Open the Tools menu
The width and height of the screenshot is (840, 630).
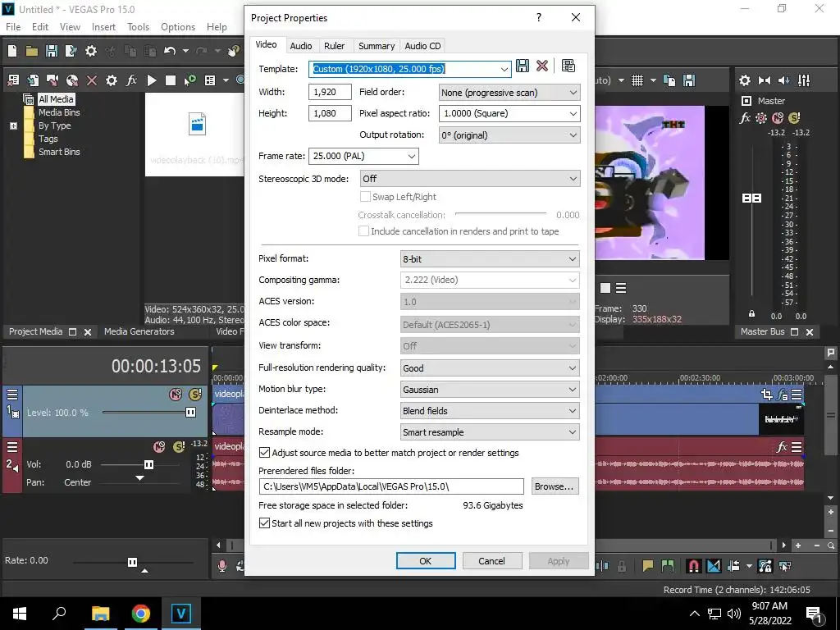click(138, 27)
